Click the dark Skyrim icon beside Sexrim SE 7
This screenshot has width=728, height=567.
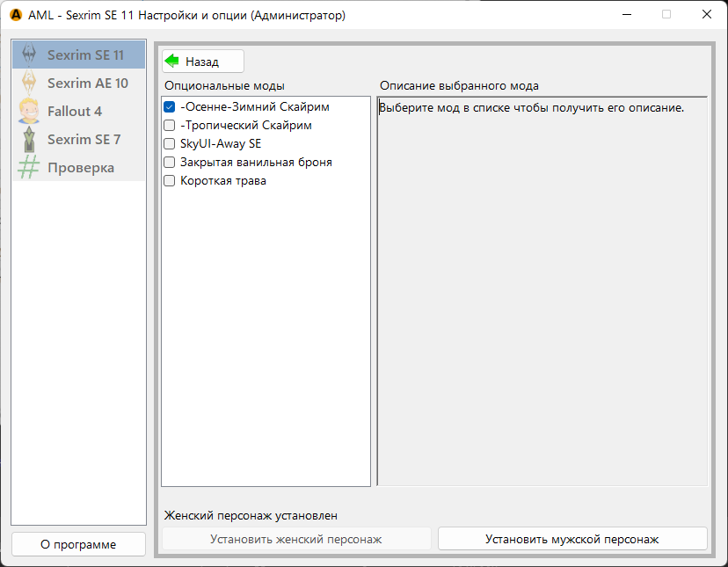pos(29,139)
